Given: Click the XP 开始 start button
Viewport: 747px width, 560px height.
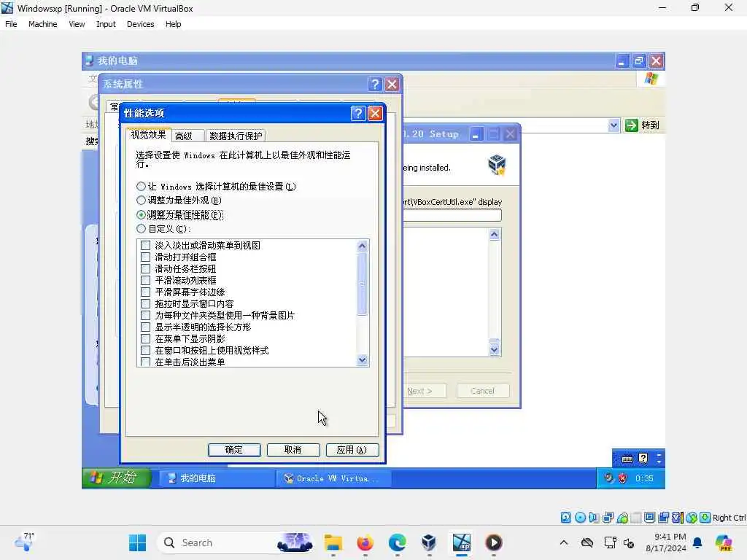Looking at the screenshot, I should (x=116, y=478).
